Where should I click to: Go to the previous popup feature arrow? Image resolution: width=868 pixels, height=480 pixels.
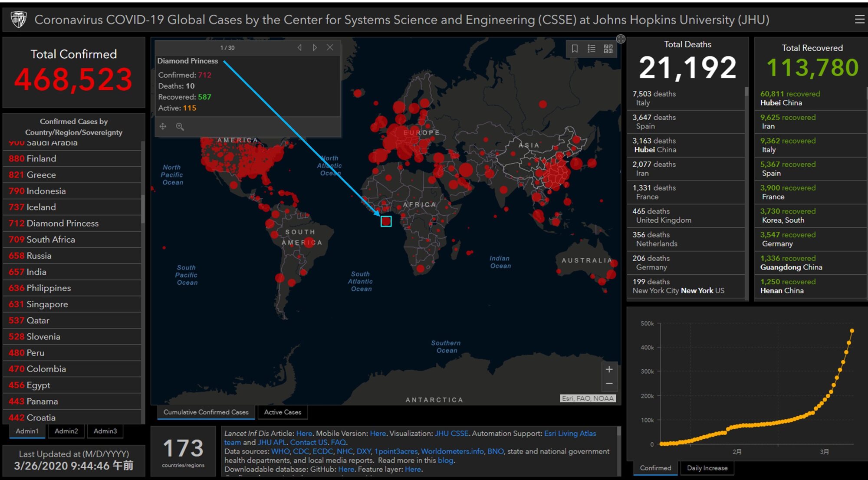pyautogui.click(x=299, y=47)
